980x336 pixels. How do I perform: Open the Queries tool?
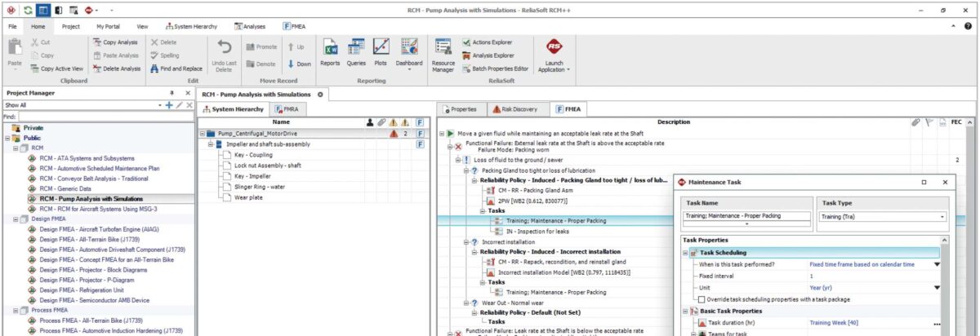click(x=355, y=52)
